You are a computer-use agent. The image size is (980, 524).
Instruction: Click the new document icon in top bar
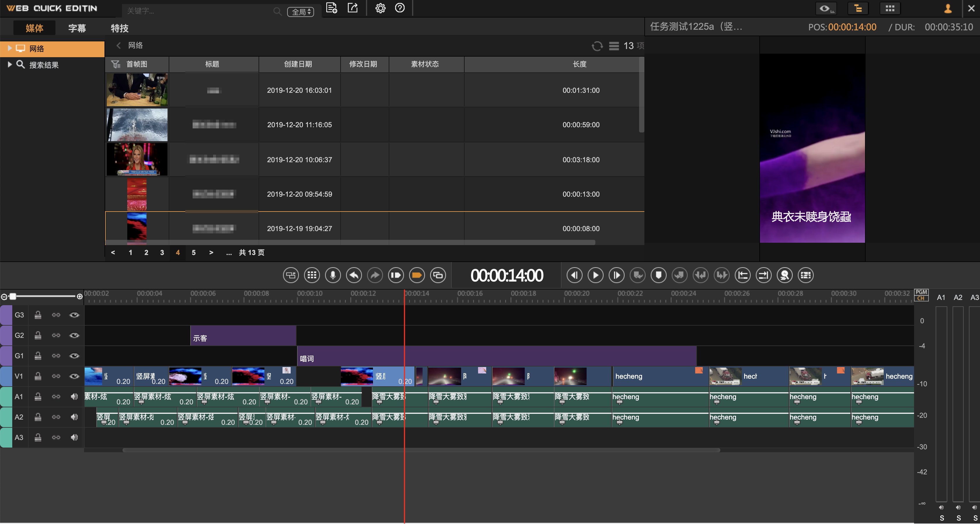[x=332, y=8]
